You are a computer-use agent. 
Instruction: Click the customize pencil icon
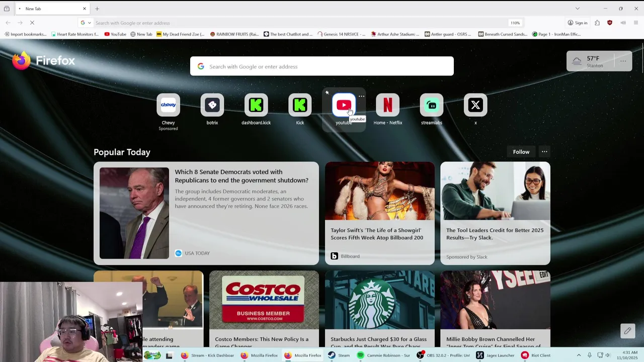[x=627, y=331]
